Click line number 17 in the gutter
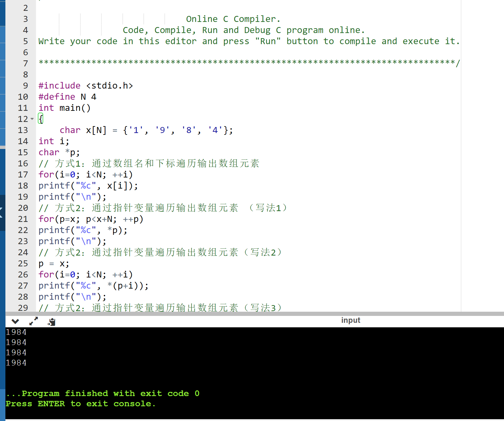504x421 pixels. pos(23,174)
